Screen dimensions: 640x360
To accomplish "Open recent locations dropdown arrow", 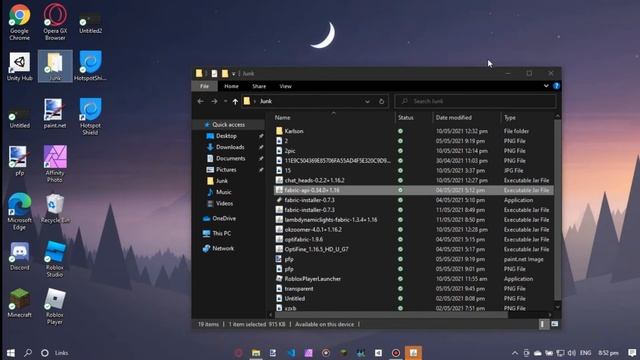I will point(225,101).
